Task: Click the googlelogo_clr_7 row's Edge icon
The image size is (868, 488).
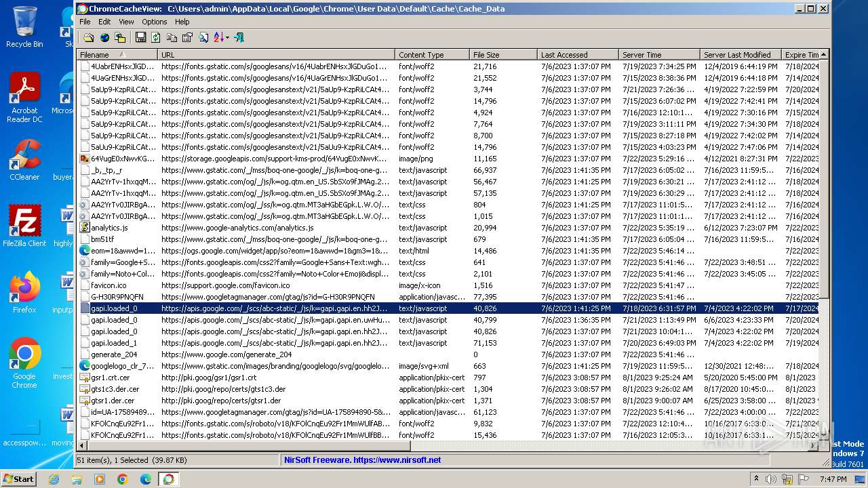Action: point(85,366)
